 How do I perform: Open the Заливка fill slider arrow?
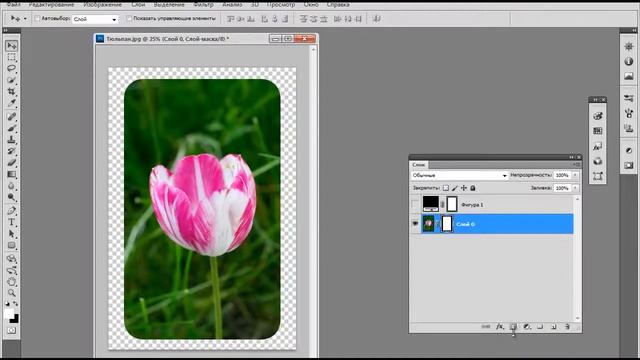pos(576,188)
